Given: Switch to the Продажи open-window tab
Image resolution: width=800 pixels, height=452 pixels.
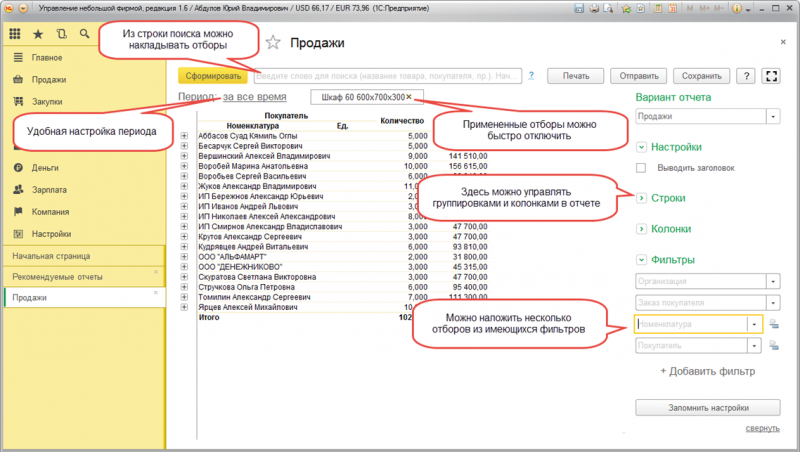Looking at the screenshot, I should pyautogui.click(x=84, y=297).
